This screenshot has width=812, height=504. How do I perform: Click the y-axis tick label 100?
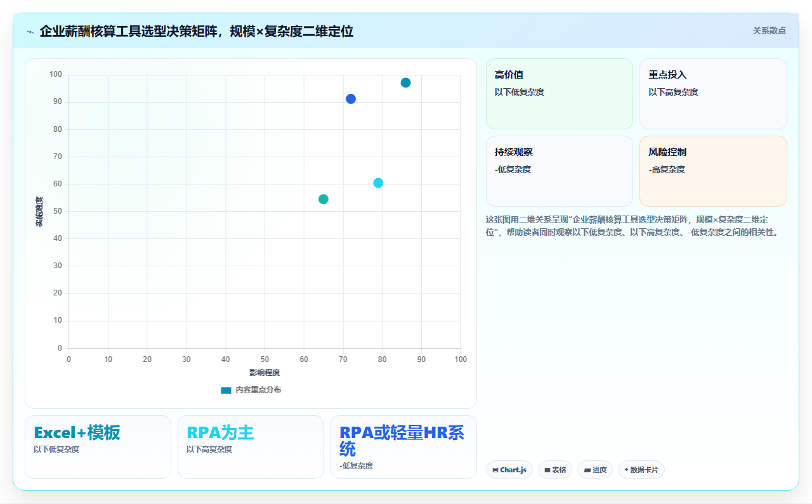56,75
